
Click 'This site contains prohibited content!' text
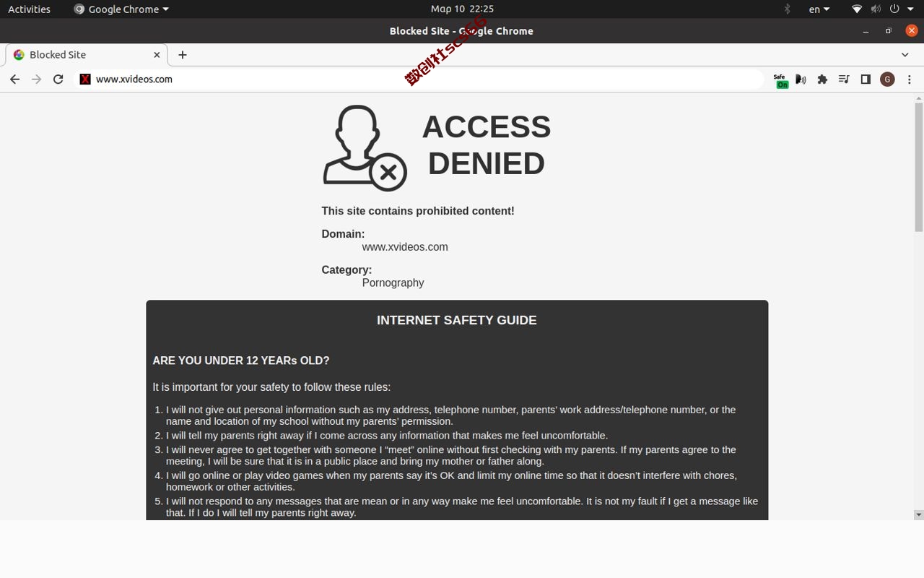pyautogui.click(x=418, y=211)
